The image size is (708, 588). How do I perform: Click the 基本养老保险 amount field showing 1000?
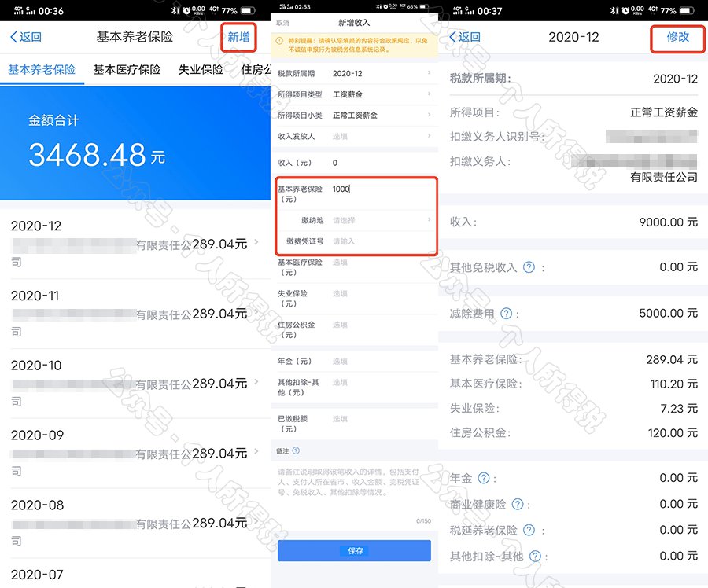tap(356, 193)
